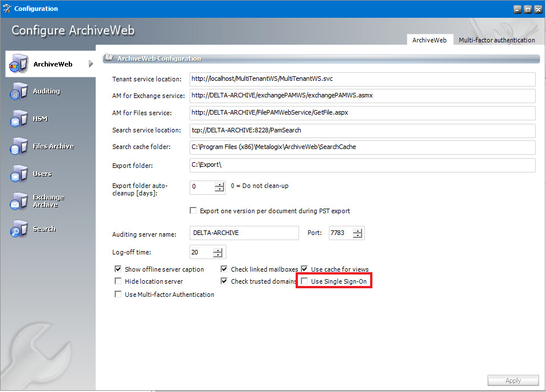Screen dimensions: 546x392
Task: Select the Auditing label in sidebar
Action: point(46,91)
